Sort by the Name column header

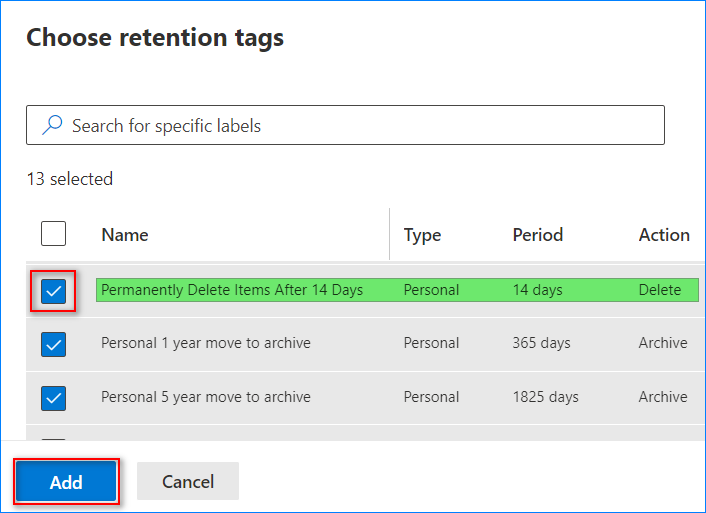point(125,235)
